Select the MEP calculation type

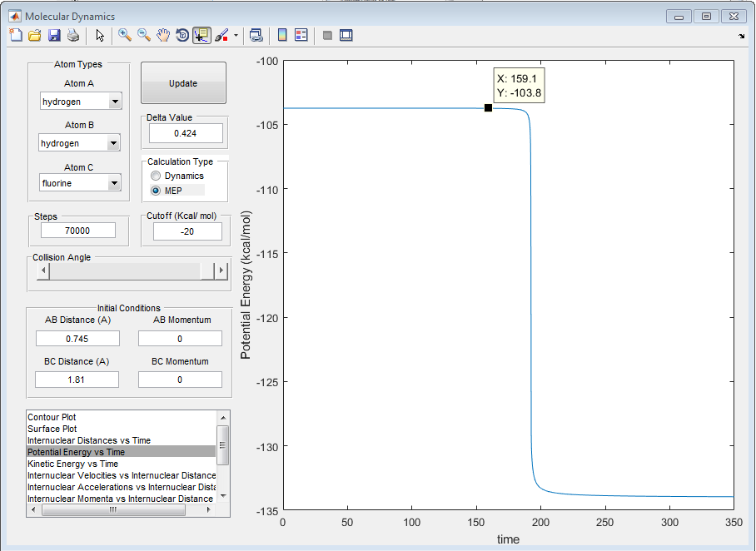(x=156, y=191)
